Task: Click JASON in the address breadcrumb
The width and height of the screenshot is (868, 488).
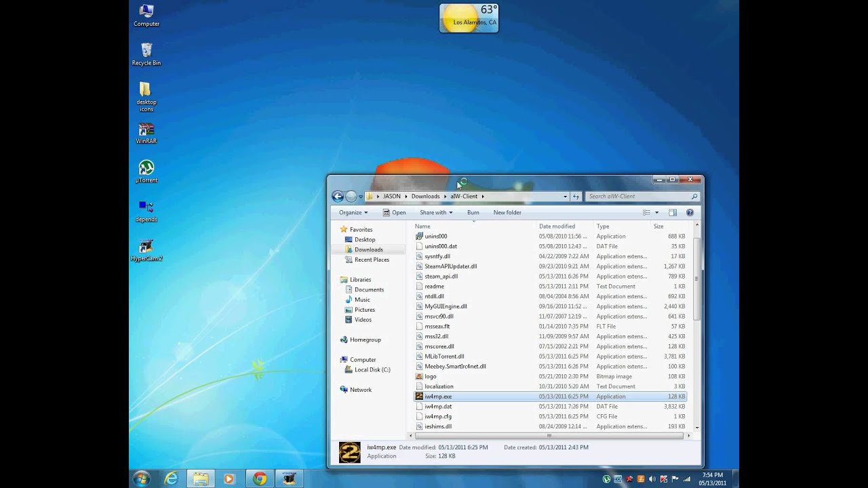Action: click(392, 197)
